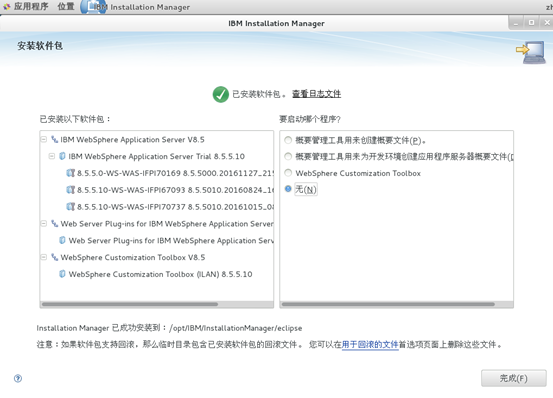Screen dimensions: 553x398
Task: Click the install-to-computer icon in header
Action: [531, 52]
